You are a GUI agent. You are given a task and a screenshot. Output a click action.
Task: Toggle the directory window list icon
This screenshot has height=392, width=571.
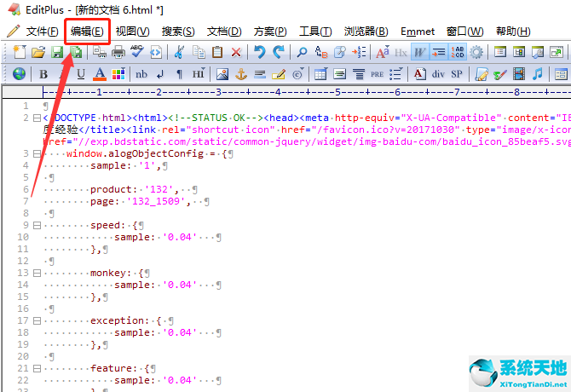tap(500, 53)
